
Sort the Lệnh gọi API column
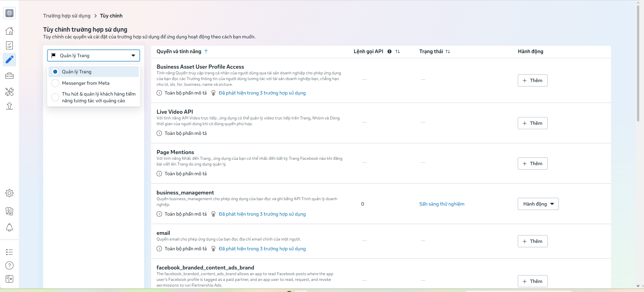pos(398,51)
